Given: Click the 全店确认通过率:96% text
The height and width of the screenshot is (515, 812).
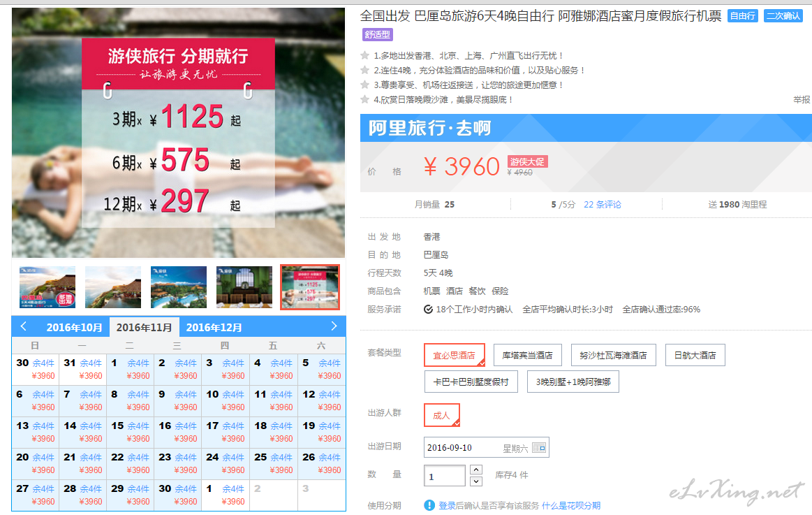Looking at the screenshot, I should (x=661, y=310).
